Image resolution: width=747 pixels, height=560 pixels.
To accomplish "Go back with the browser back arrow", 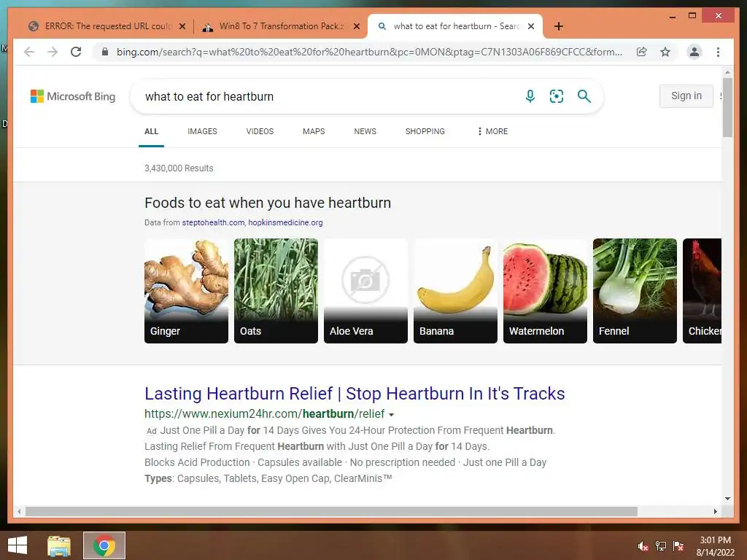I will [29, 52].
